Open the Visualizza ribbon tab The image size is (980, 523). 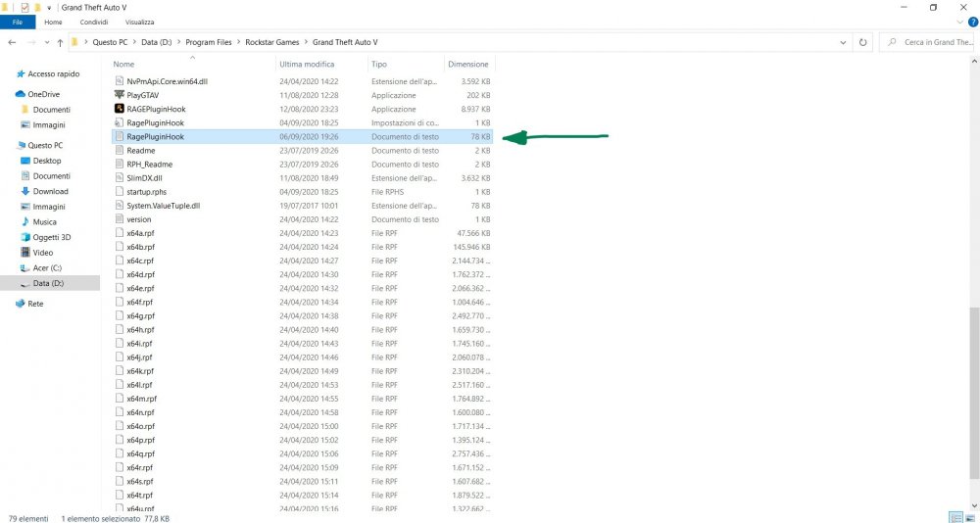click(139, 22)
